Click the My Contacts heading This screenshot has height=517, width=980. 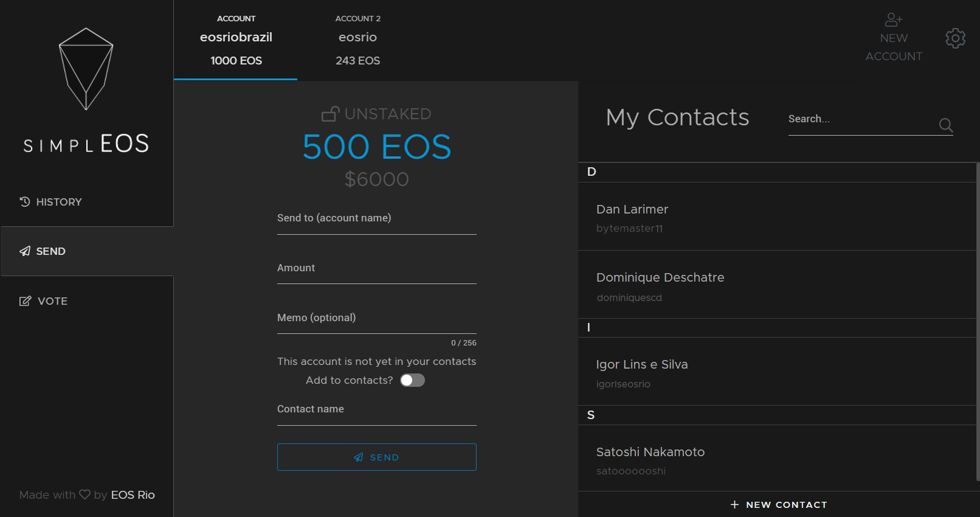point(677,117)
